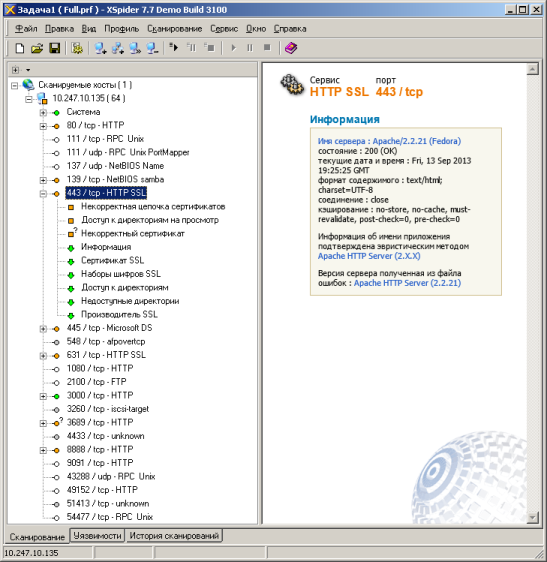Select Недоступные директории tree item
Viewport: 547px width, 562px height.
coord(130,301)
